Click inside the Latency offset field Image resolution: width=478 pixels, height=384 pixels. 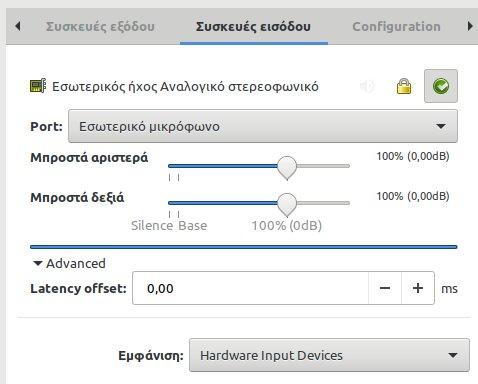coord(250,288)
